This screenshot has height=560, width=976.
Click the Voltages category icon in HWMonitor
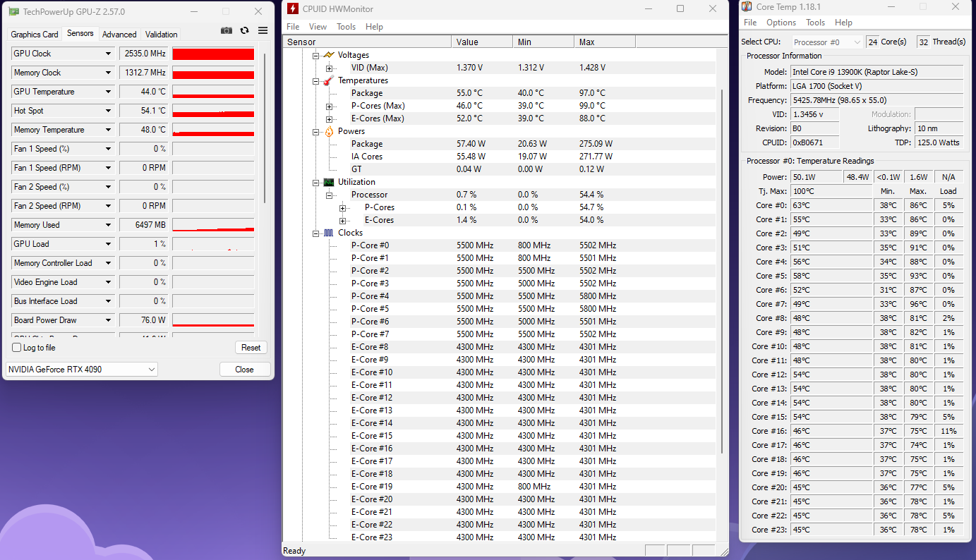(328, 55)
